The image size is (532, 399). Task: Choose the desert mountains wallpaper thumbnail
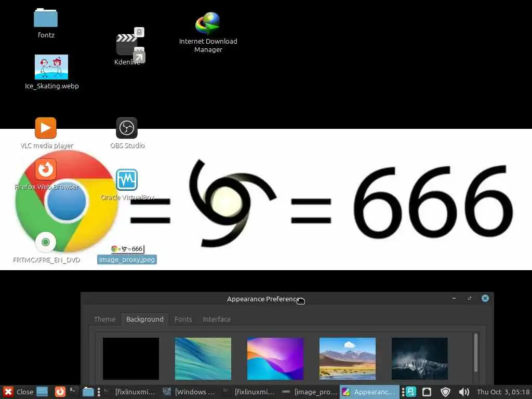348,358
